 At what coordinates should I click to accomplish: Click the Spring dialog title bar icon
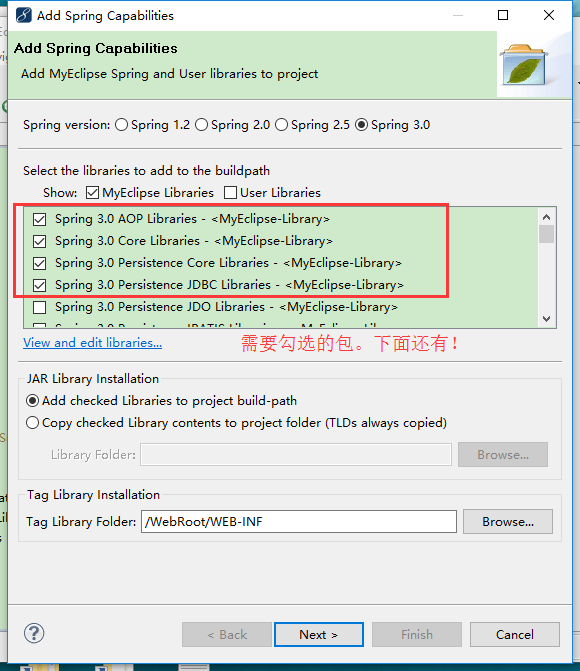24,15
